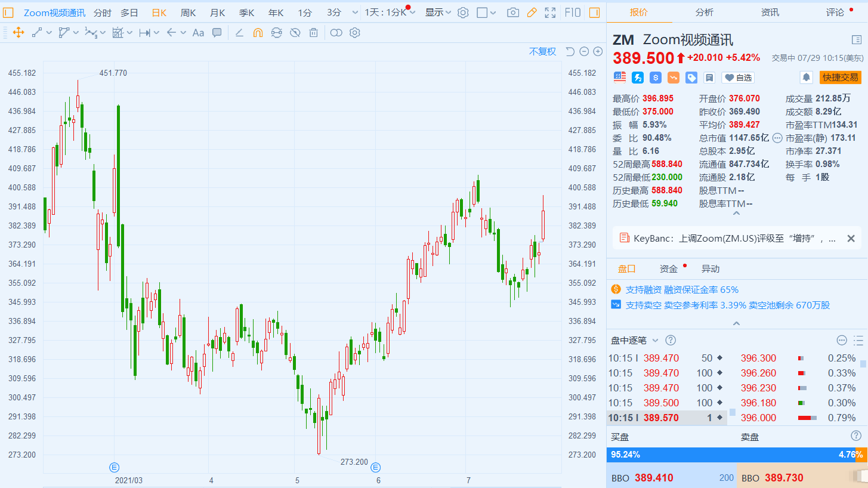
Task: Select the wave pattern drawing tool
Action: [91, 33]
